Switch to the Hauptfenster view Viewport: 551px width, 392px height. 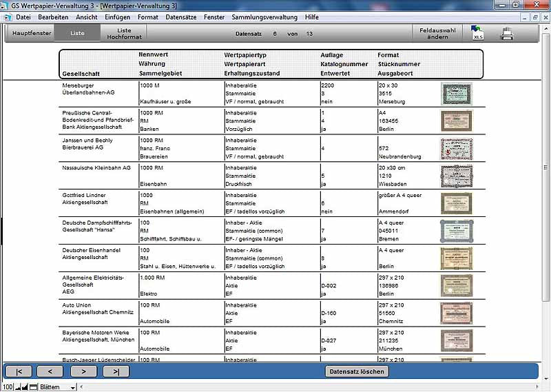click(x=32, y=33)
